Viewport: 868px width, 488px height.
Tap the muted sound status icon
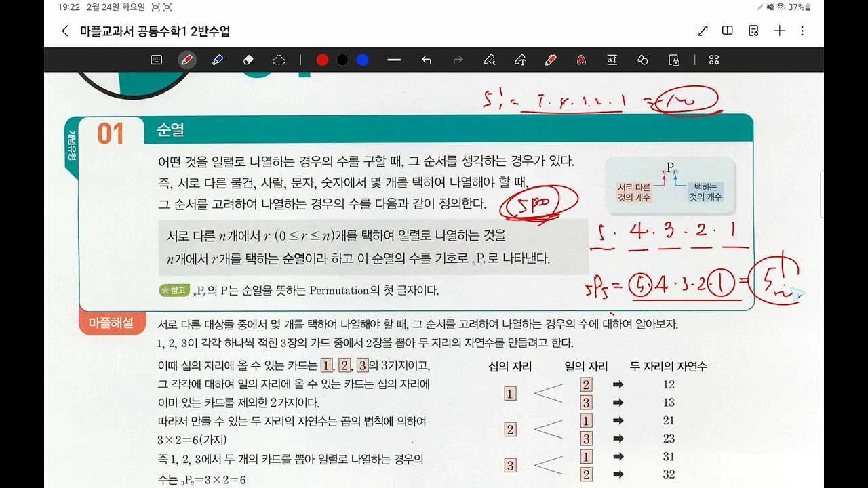[x=770, y=7]
